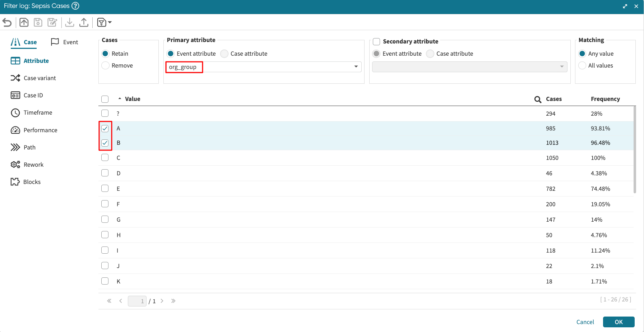This screenshot has height=332, width=644.
Task: Uncheck the checkbox for value A
Action: pyautogui.click(x=105, y=128)
